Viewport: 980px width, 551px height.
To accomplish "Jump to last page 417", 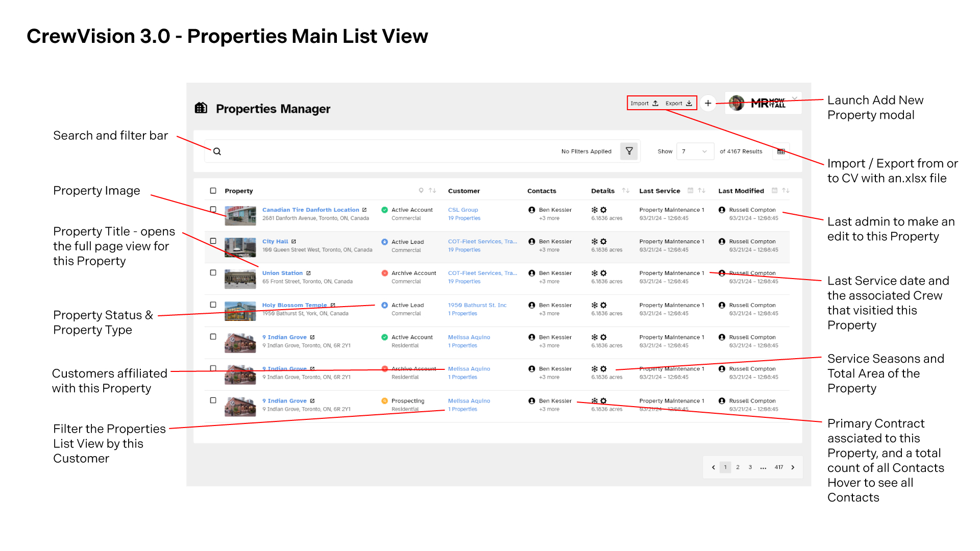I will point(779,467).
